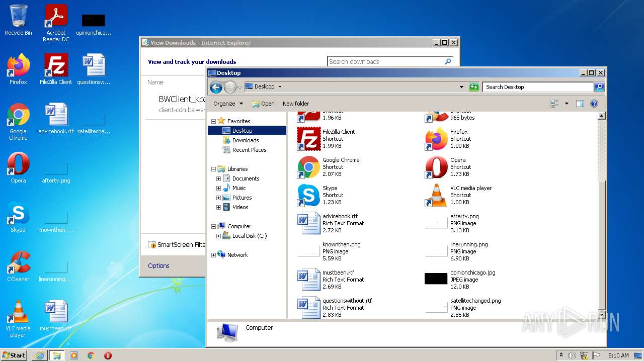Select advicebook.rtf file in Explorer list
644x362 pixels.
[331, 223]
